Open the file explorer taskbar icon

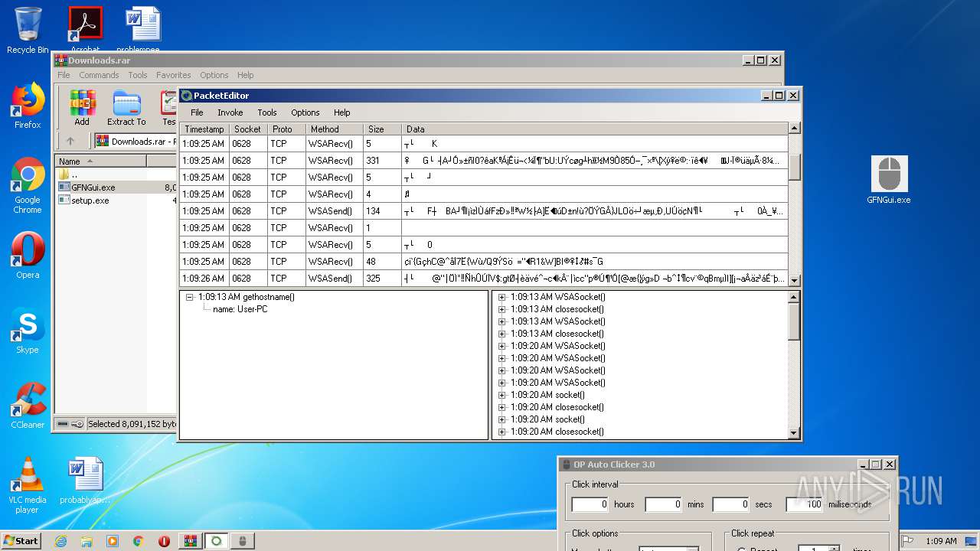click(87, 541)
